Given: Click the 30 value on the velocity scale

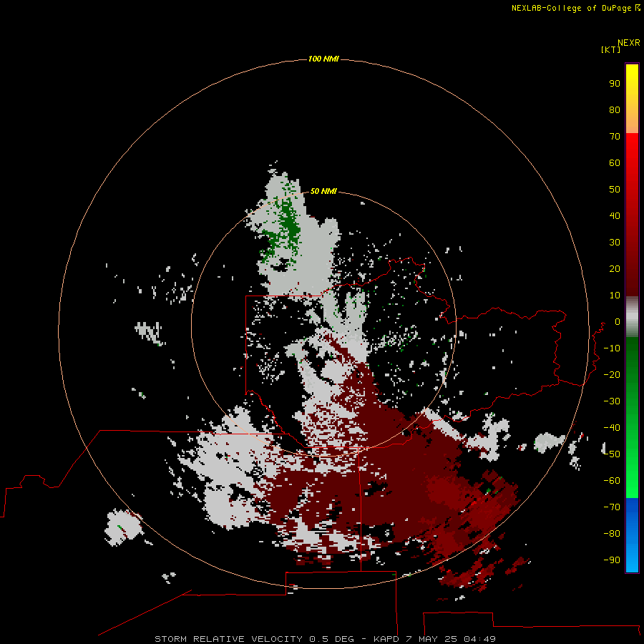Looking at the screenshot, I should [615, 243].
